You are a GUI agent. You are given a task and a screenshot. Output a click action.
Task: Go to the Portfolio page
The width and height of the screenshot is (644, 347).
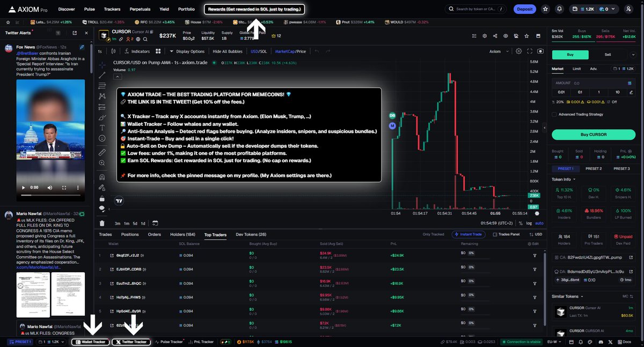click(186, 9)
